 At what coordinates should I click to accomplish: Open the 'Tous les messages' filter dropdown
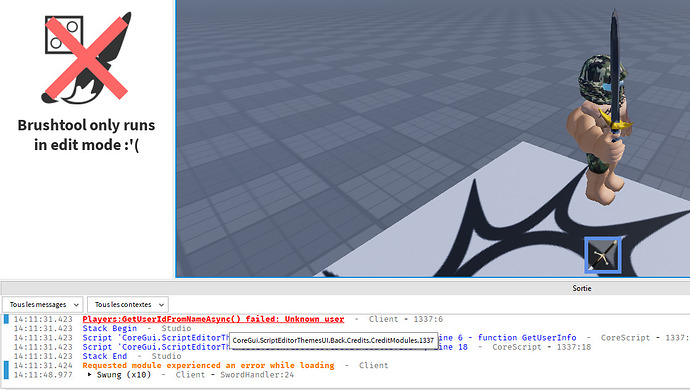[x=43, y=305]
